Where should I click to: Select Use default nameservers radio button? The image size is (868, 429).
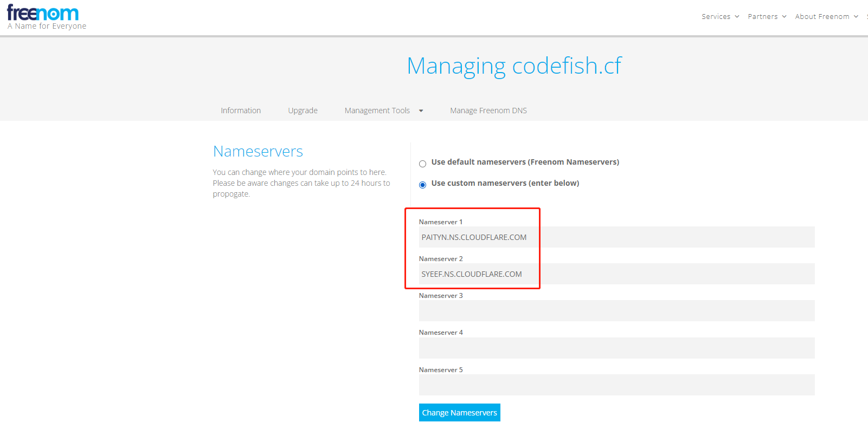[x=422, y=164]
